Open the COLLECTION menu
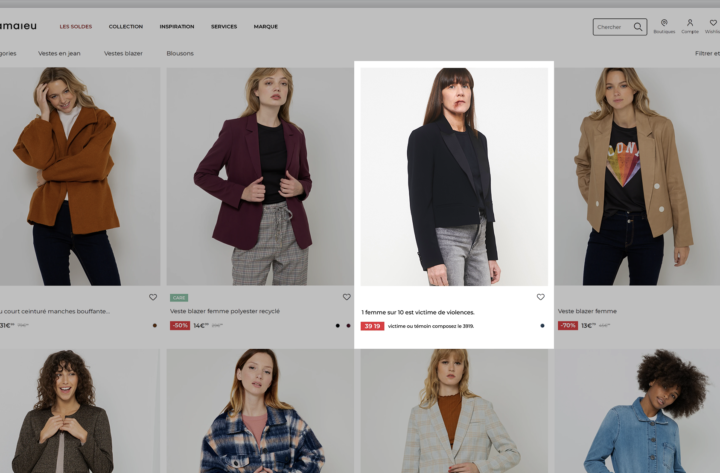The image size is (720, 473). pos(126,27)
